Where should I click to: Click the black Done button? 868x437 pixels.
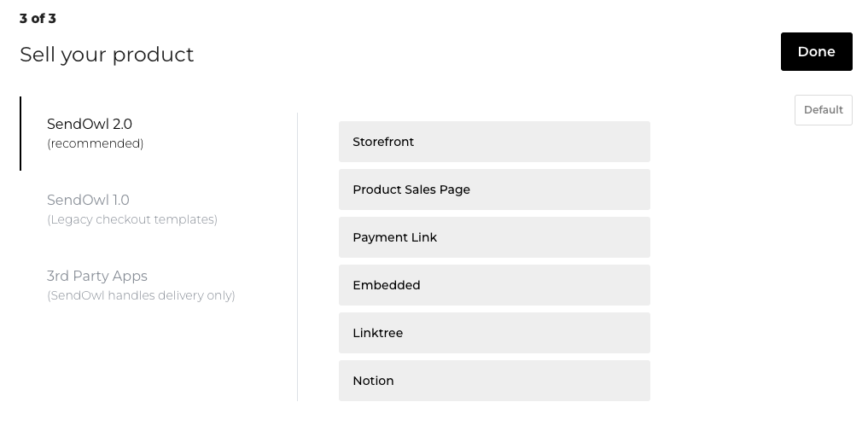[x=817, y=51]
